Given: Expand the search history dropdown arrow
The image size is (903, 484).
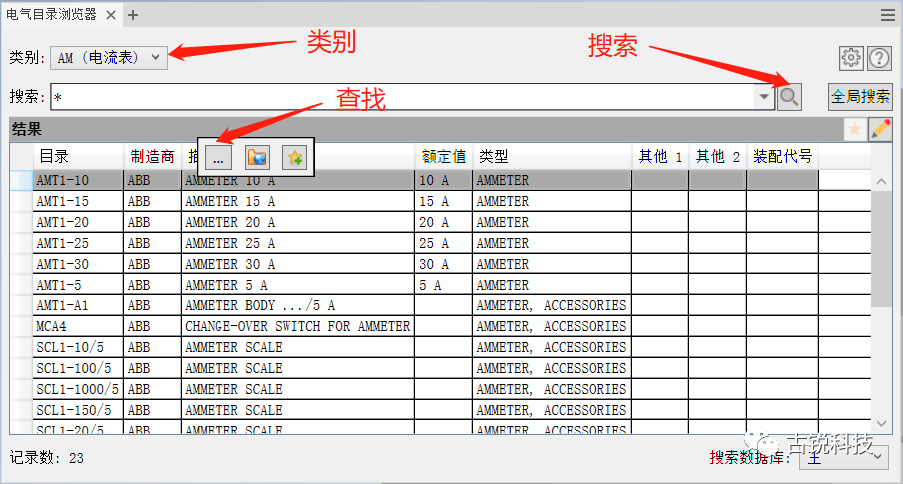Looking at the screenshot, I should [764, 97].
